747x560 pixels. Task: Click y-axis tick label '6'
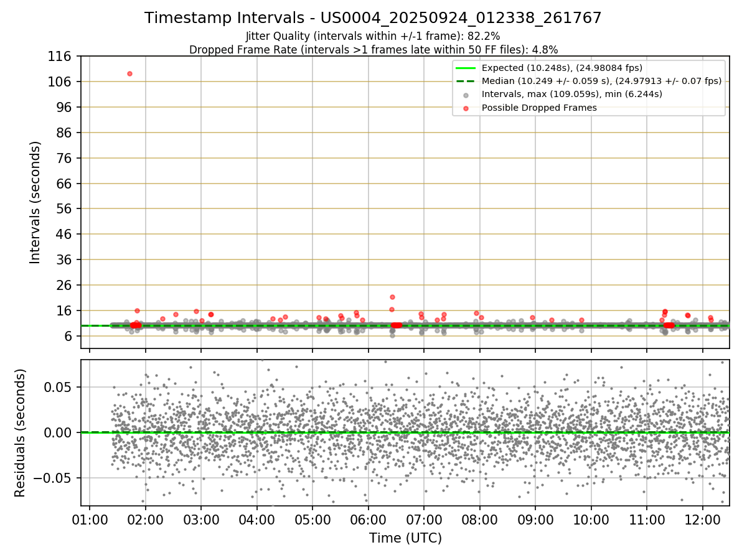68,337
